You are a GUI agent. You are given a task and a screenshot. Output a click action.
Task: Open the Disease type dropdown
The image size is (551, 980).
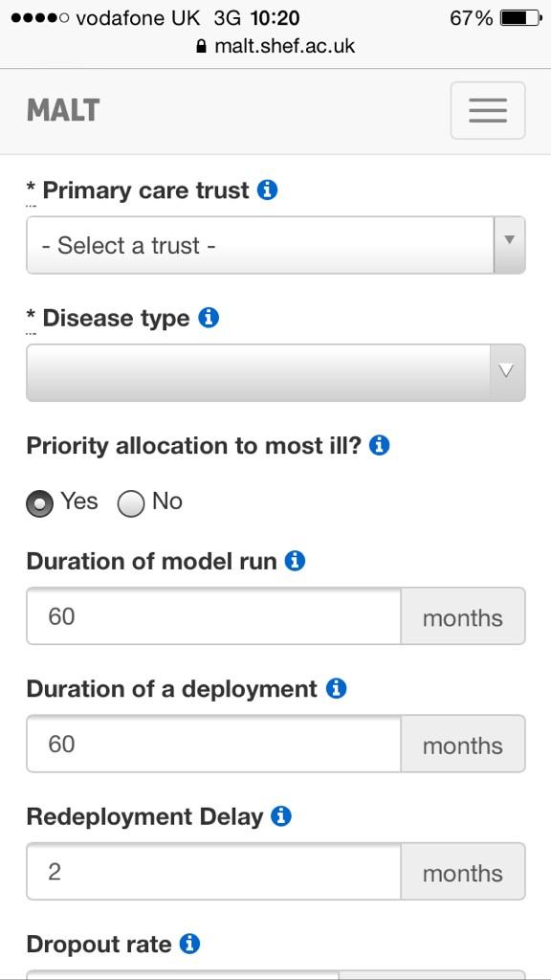[x=275, y=372]
